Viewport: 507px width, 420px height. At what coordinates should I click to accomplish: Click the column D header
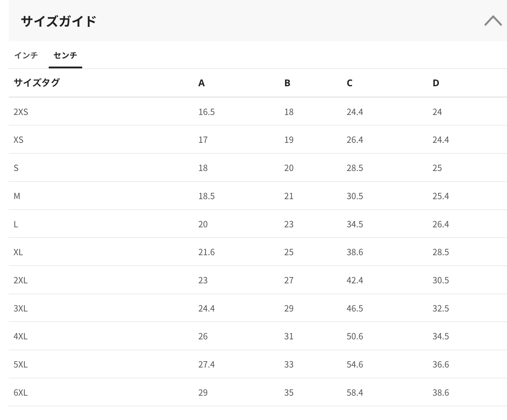436,83
